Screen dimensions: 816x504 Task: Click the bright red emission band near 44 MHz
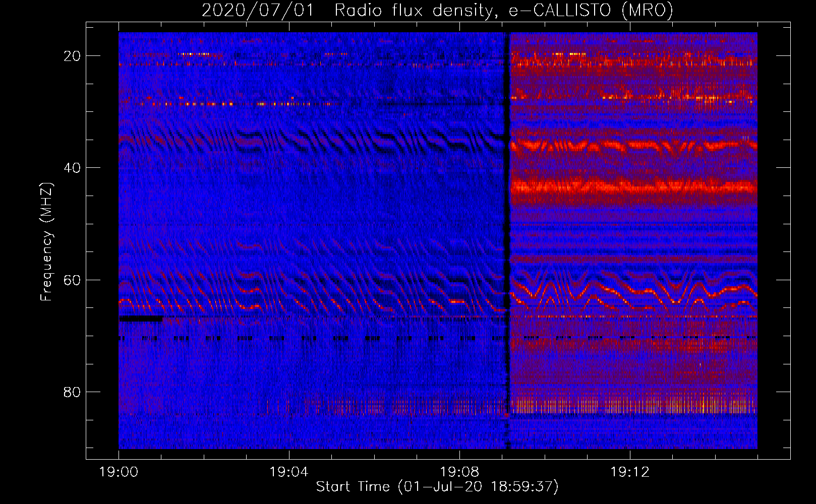click(x=633, y=187)
